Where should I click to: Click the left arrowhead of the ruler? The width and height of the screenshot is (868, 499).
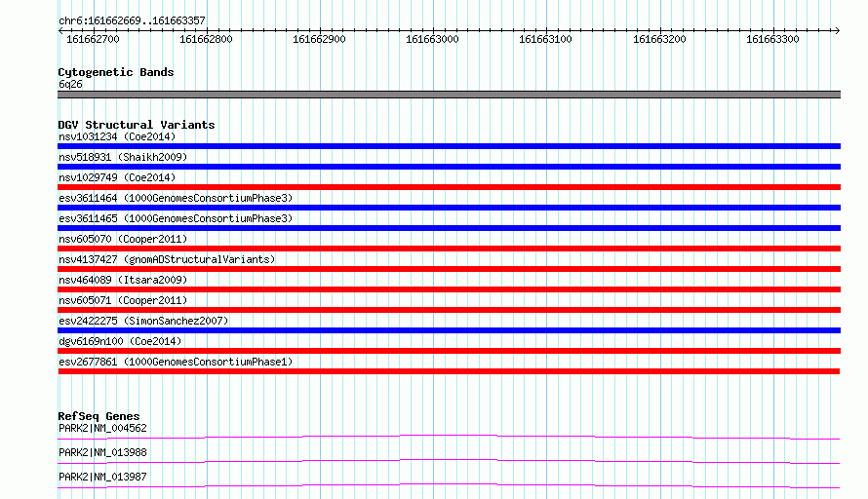click(60, 30)
